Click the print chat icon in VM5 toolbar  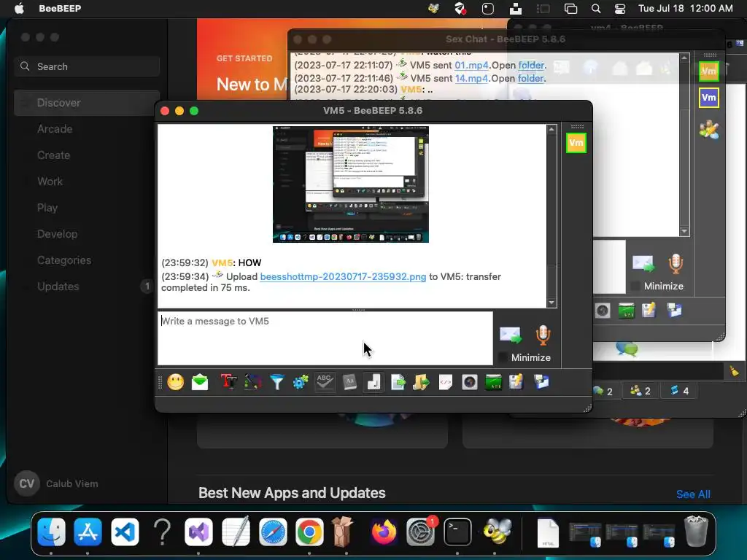[541, 382]
